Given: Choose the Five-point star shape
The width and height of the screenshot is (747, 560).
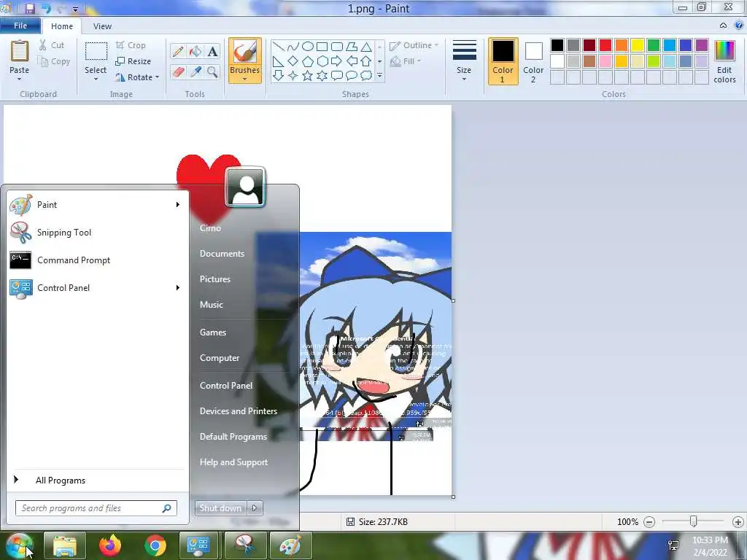Looking at the screenshot, I should (x=308, y=75).
